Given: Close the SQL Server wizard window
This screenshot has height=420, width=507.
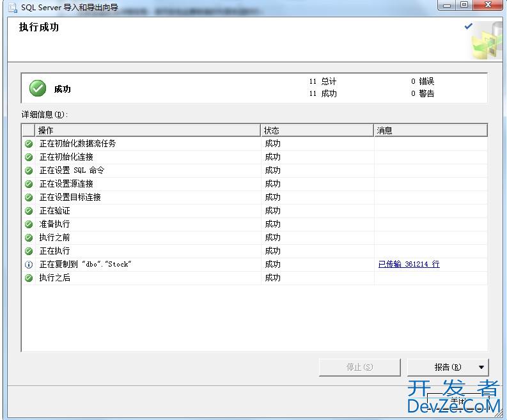Looking at the screenshot, I should click(x=488, y=5).
